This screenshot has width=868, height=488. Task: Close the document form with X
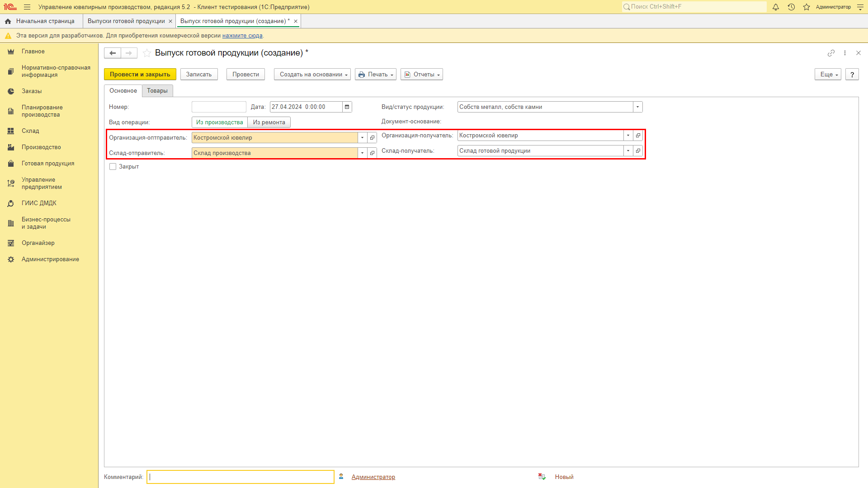(859, 53)
